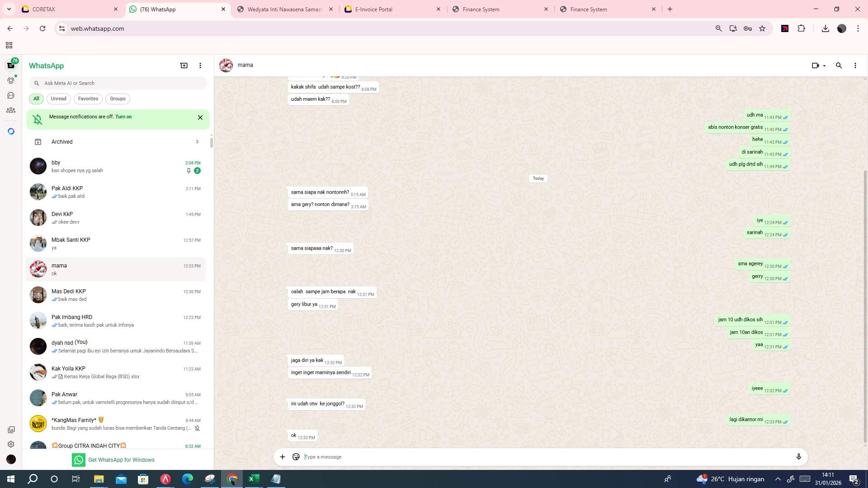Open the emoji and sticker picker

pos(296,457)
